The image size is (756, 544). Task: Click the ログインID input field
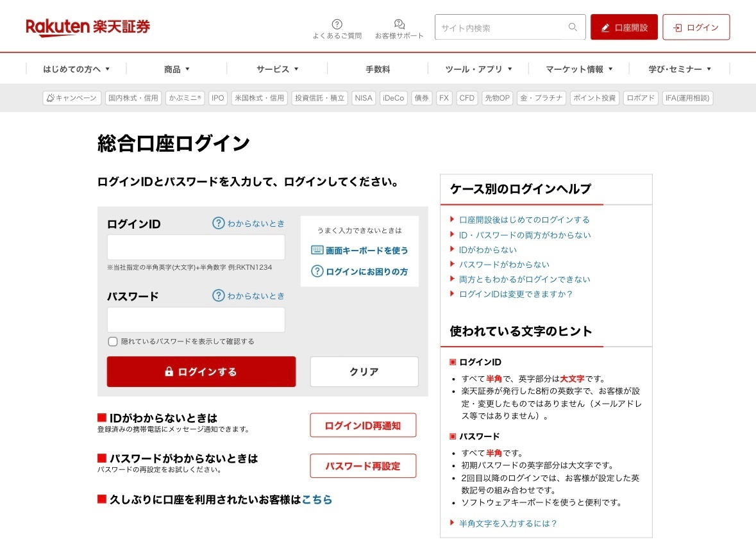pos(196,247)
